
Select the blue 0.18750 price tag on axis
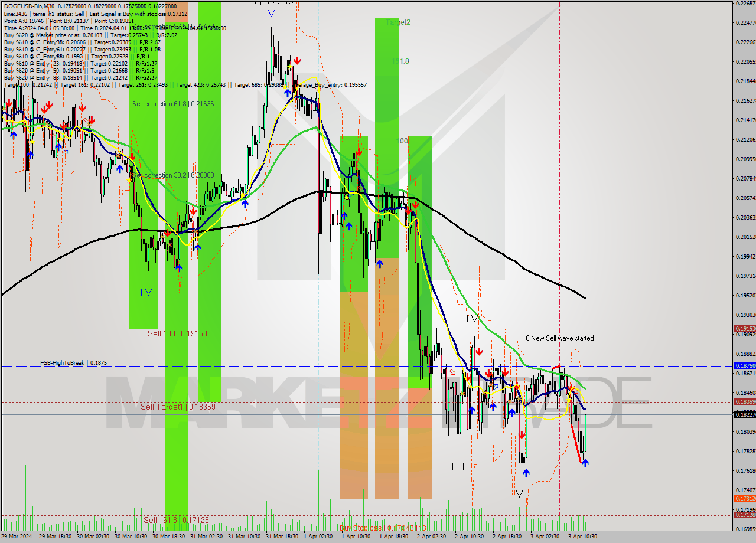coord(744,366)
